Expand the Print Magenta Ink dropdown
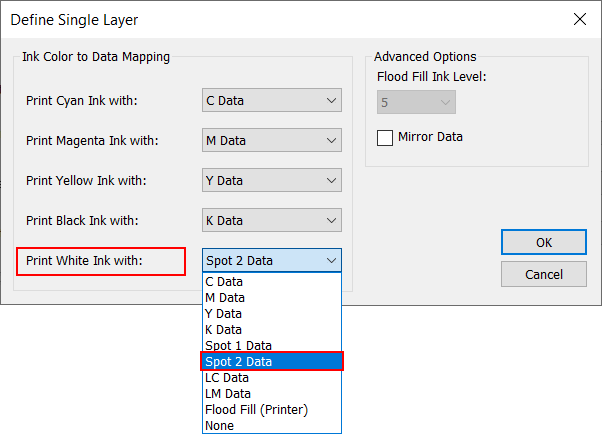The image size is (602, 435). click(271, 140)
